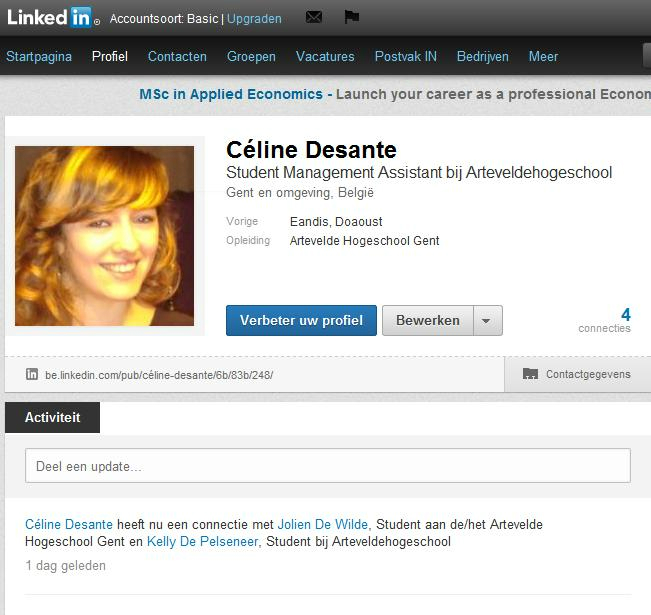Go to Profiel in navigation bar
Image resolution: width=651 pixels, height=615 pixels.
click(110, 57)
